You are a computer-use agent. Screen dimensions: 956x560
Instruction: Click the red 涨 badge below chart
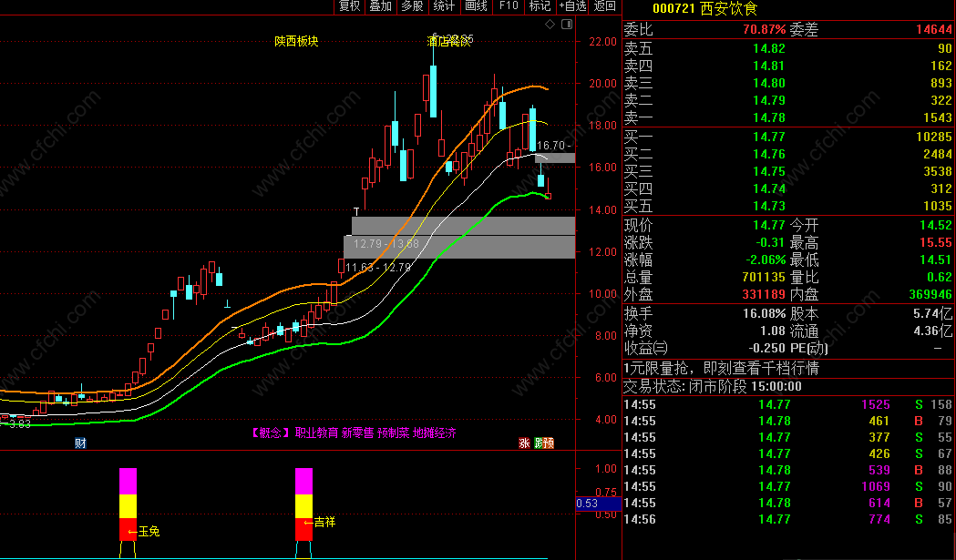pos(524,443)
